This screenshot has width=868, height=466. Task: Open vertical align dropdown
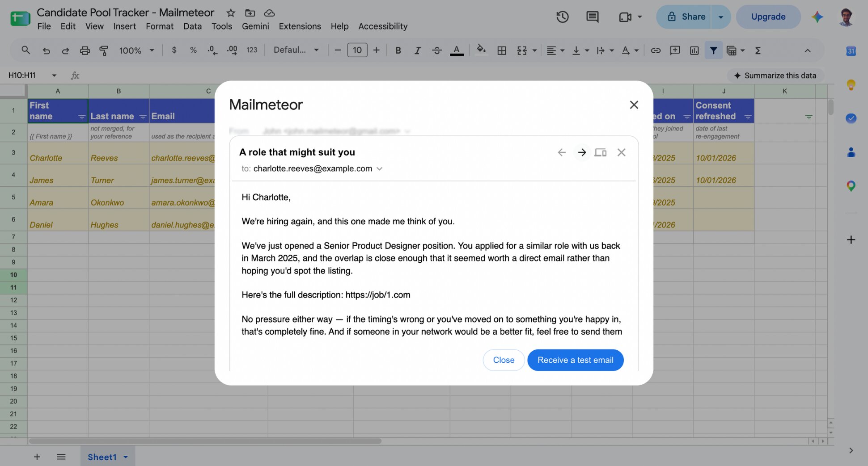[580, 50]
